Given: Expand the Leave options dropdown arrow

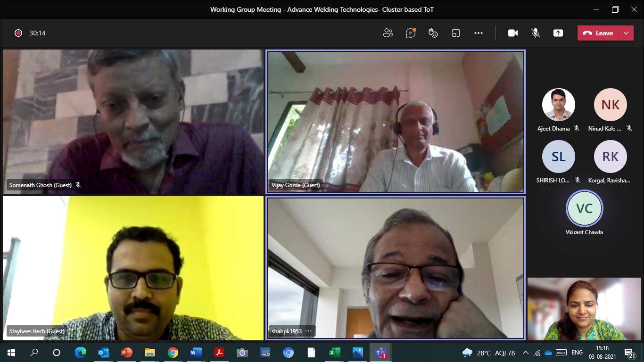Looking at the screenshot, I should tap(626, 33).
